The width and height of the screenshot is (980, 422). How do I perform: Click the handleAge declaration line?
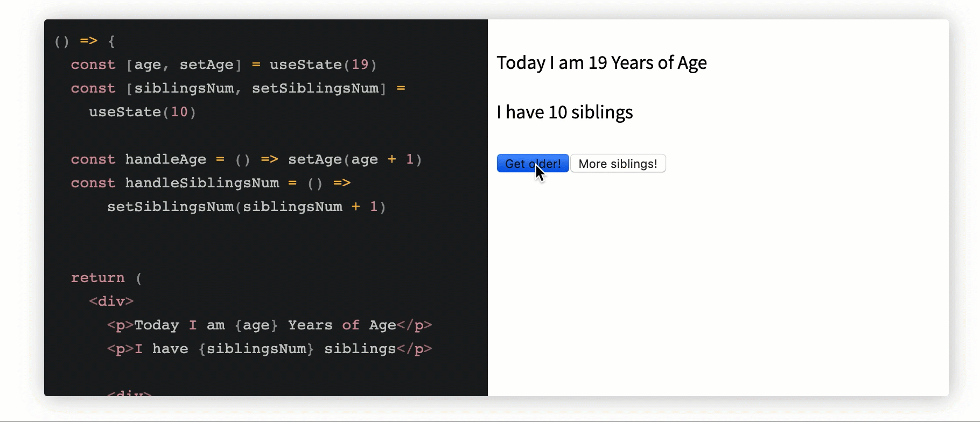tap(247, 159)
